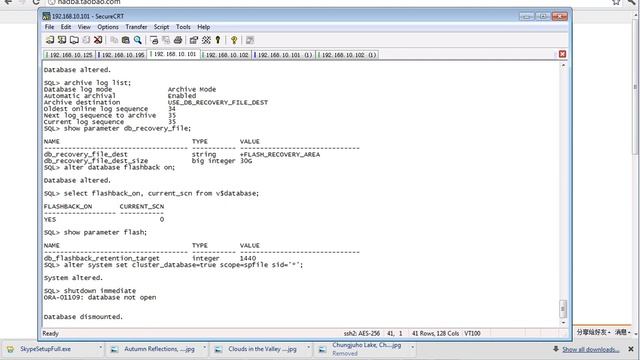Viewport: 640px width, 360px height.
Task: Open the Help menu
Action: pos(204,27)
